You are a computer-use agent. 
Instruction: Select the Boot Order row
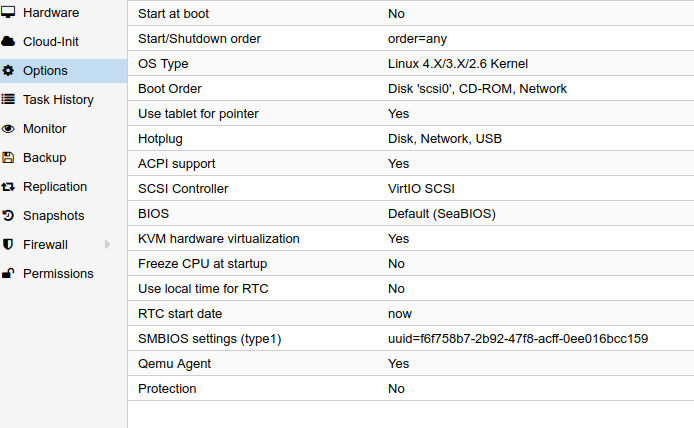click(411, 89)
